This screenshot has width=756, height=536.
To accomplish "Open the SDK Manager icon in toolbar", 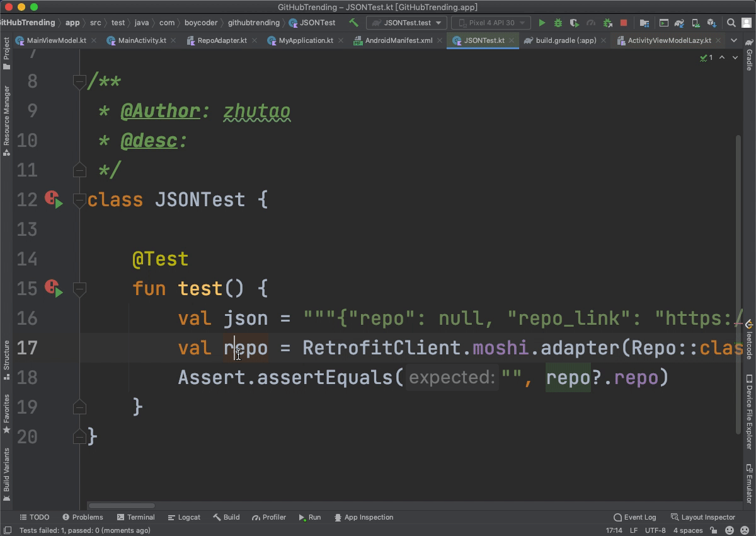I will coord(711,23).
